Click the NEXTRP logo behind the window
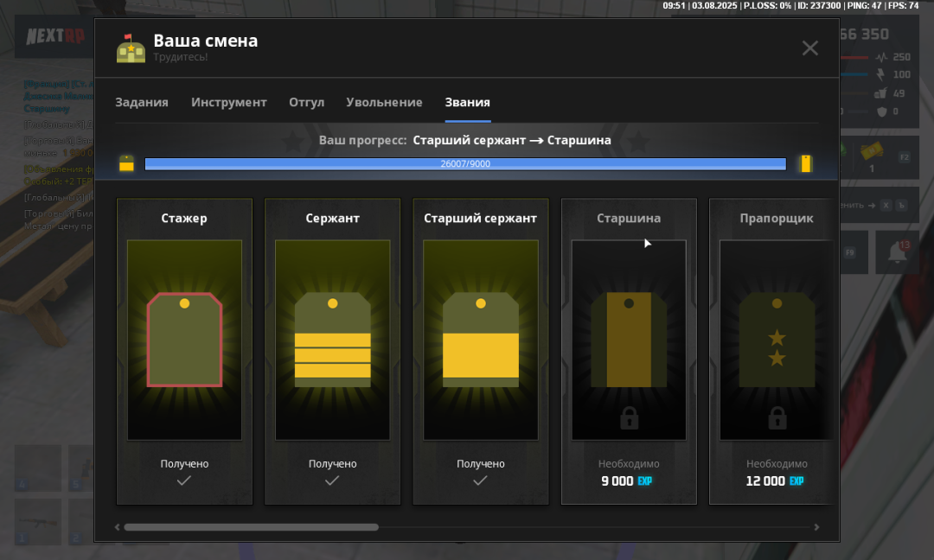 coord(55,36)
